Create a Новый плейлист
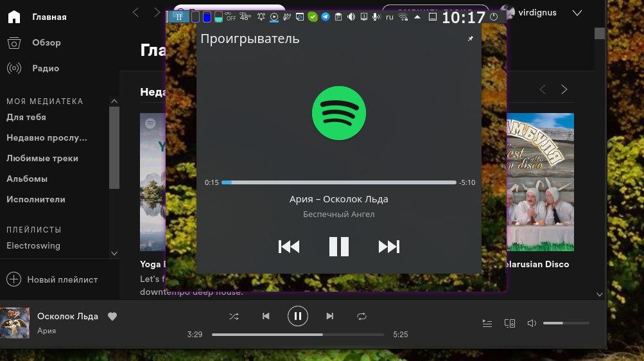Image resolution: width=644 pixels, height=361 pixels. 62,279
